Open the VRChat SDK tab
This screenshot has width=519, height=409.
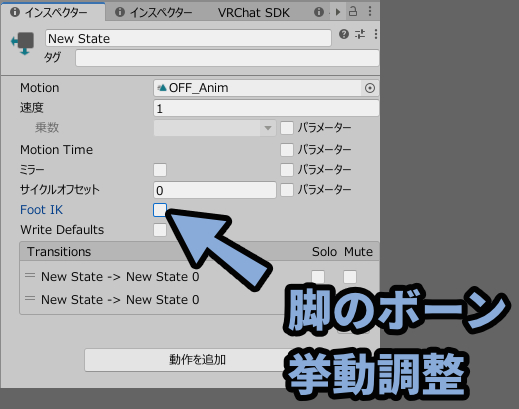(254, 13)
